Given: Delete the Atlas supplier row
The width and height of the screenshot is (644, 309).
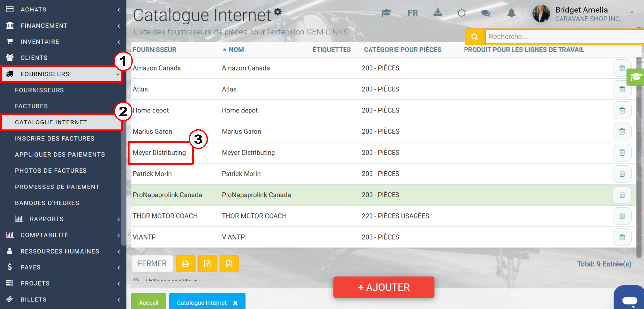Looking at the screenshot, I should [x=622, y=89].
